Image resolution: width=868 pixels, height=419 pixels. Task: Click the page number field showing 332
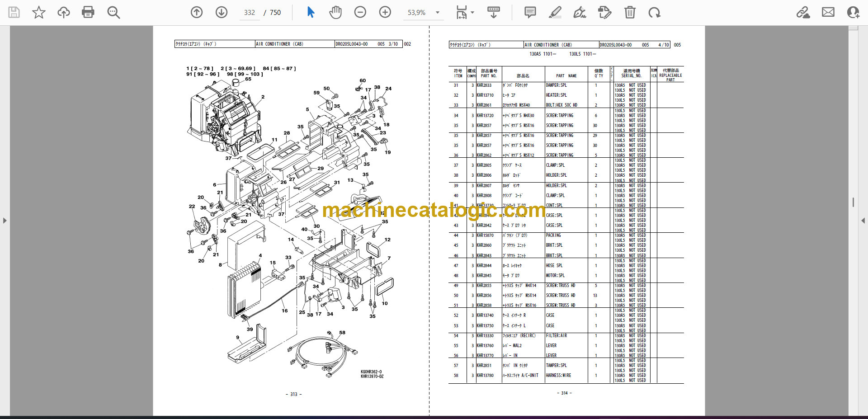(x=250, y=13)
